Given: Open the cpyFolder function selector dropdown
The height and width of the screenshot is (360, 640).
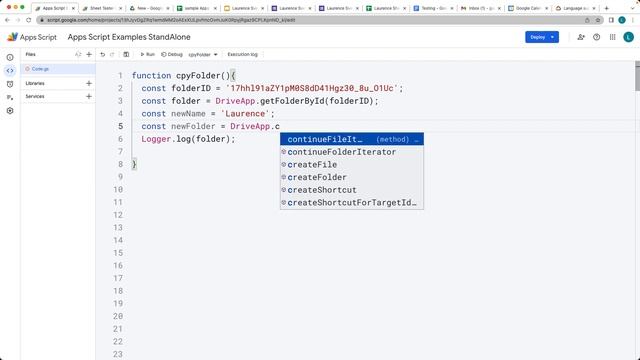Looking at the screenshot, I should (203, 54).
